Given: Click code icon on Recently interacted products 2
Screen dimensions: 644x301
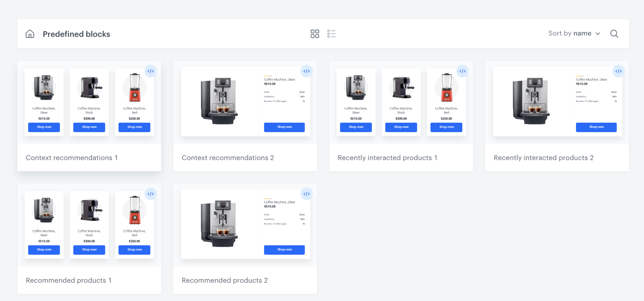Looking at the screenshot, I should click(618, 71).
